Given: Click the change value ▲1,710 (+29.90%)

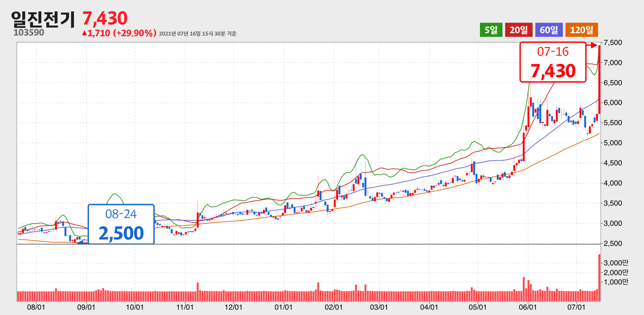Looking at the screenshot, I should tap(119, 33).
